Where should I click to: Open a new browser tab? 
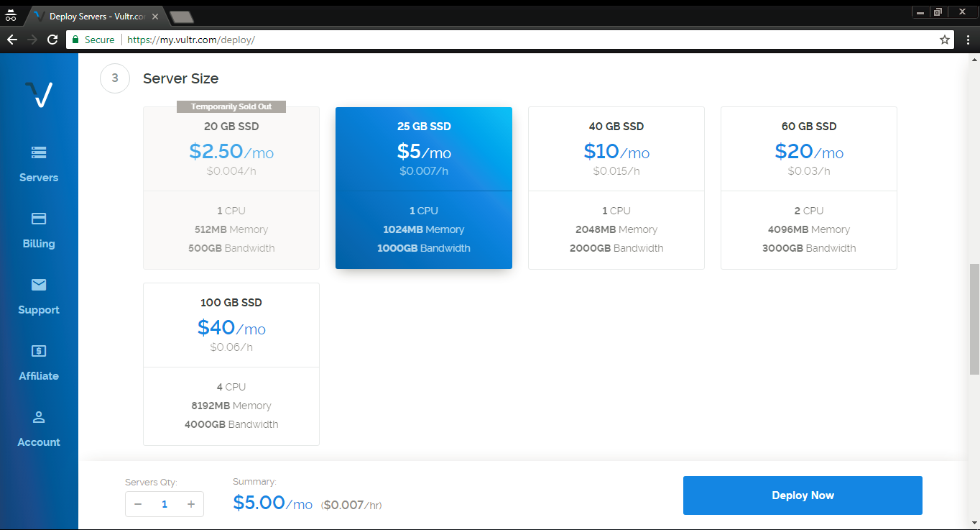(182, 17)
